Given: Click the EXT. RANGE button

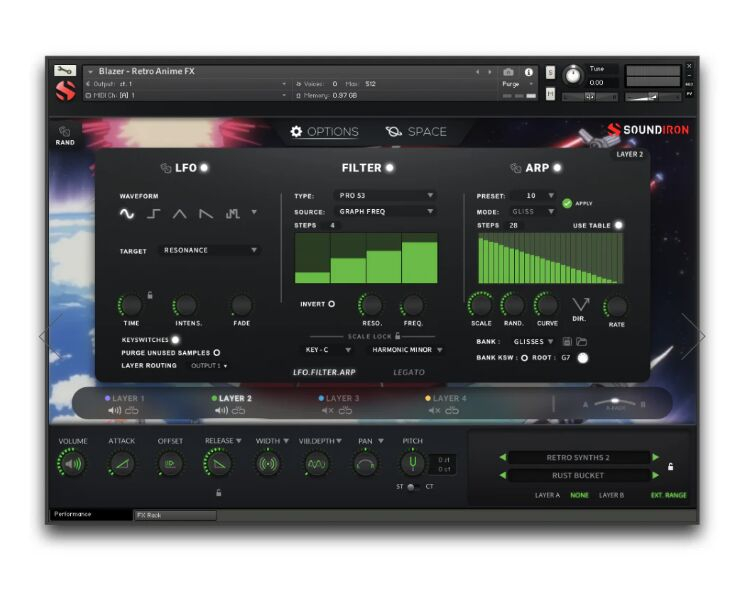Looking at the screenshot, I should click(669, 495).
